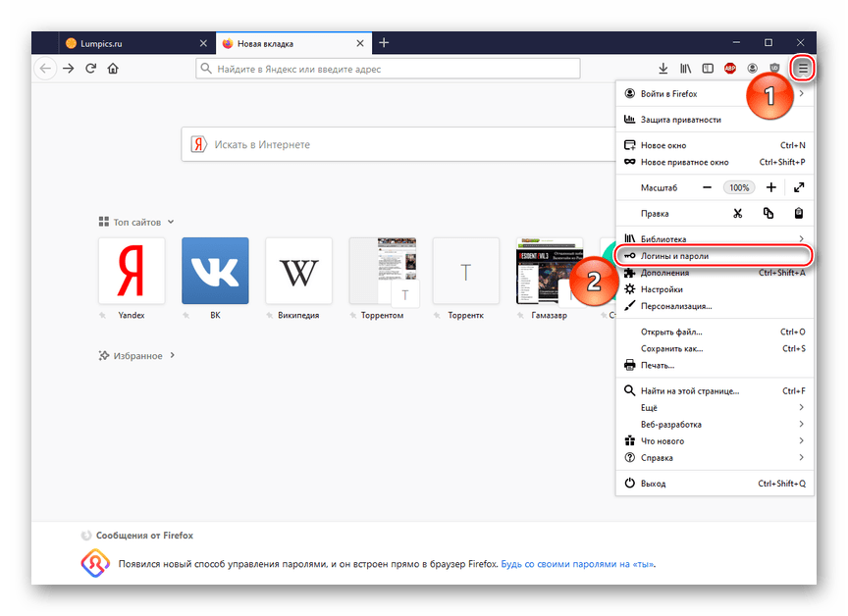Image resolution: width=848 pixels, height=616 pixels.
Task: Increase zoom with the plus button
Action: [771, 187]
